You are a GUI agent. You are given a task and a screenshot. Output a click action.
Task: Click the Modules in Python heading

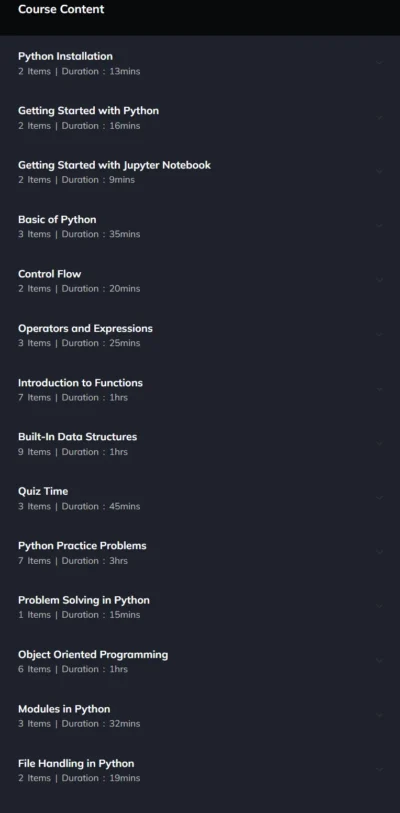[x=64, y=709]
